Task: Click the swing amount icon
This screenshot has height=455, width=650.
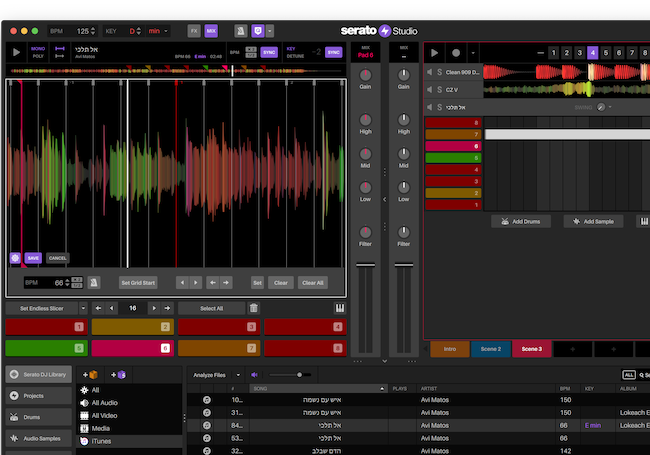Action: tap(601, 107)
